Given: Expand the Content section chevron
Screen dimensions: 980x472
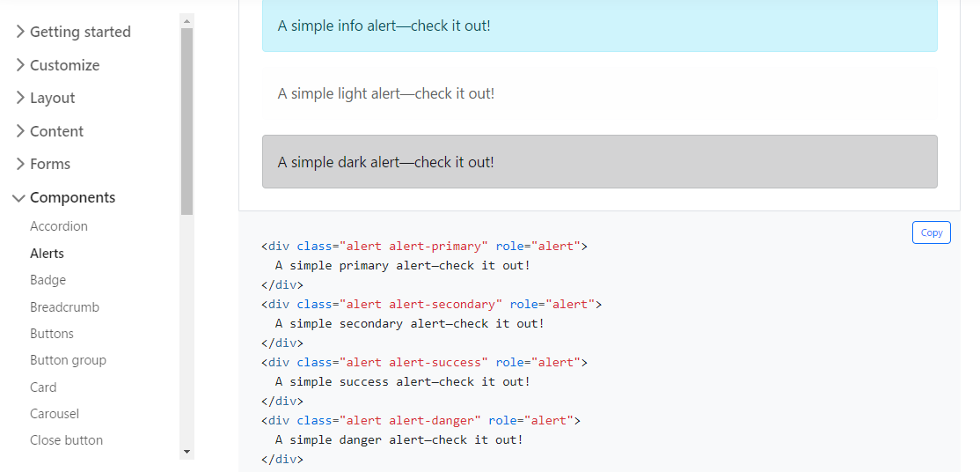Looking at the screenshot, I should (x=19, y=131).
